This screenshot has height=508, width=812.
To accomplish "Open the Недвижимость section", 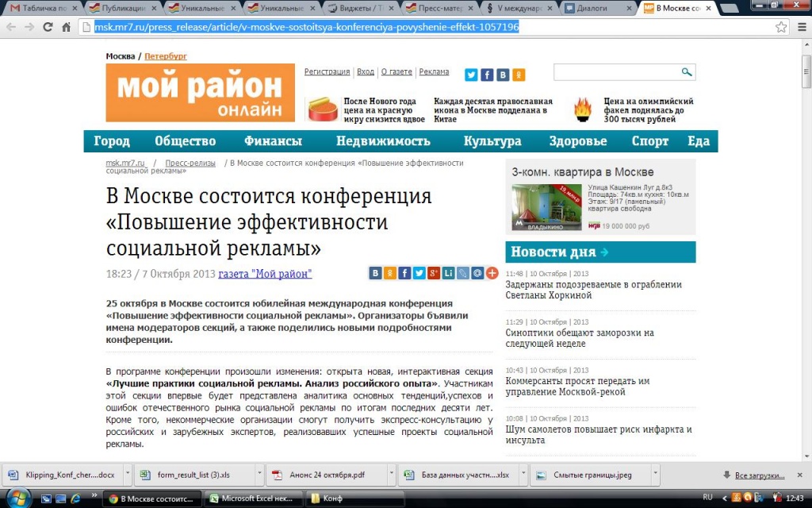I will click(383, 141).
